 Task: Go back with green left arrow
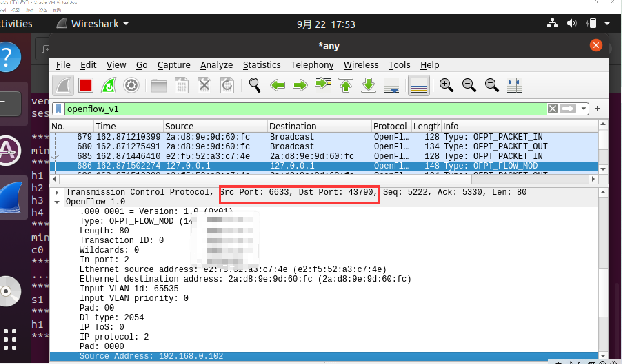278,85
